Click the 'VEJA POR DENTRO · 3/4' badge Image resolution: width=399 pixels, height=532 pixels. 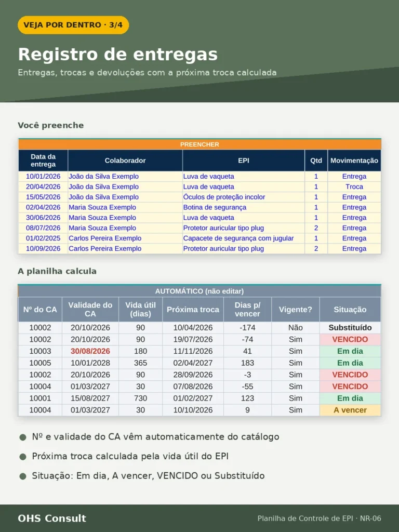point(73,25)
